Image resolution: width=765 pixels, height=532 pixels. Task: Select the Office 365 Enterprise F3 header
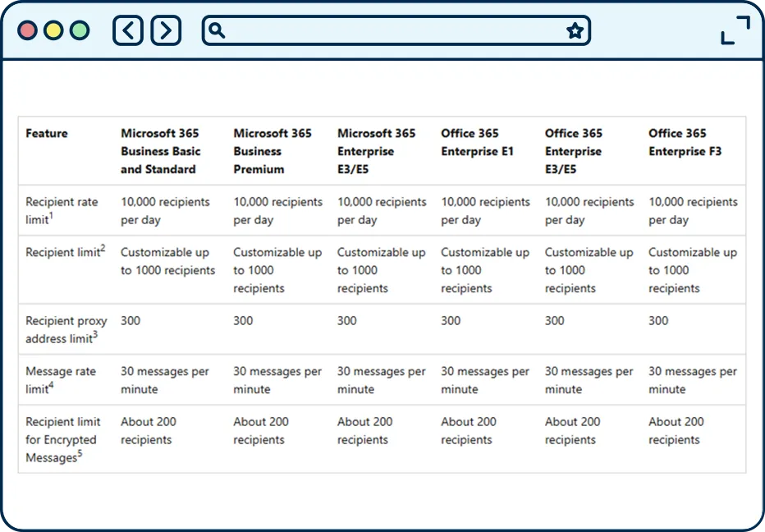tap(685, 142)
